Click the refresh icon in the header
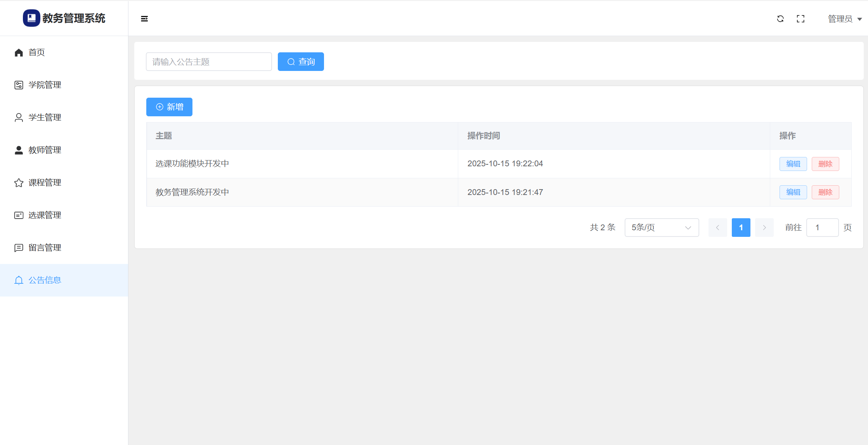This screenshot has width=868, height=445. pos(780,19)
